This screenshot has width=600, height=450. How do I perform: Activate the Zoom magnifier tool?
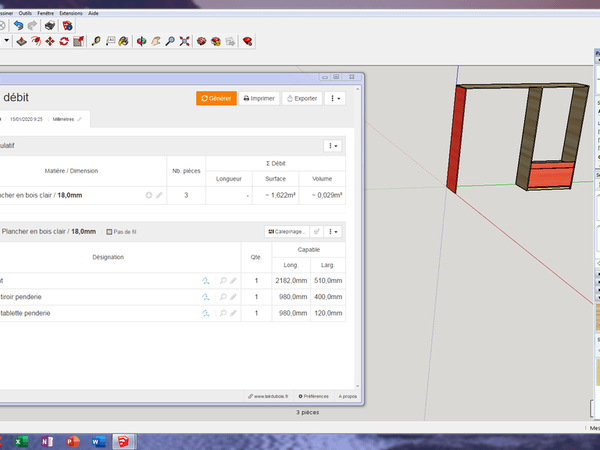171,41
